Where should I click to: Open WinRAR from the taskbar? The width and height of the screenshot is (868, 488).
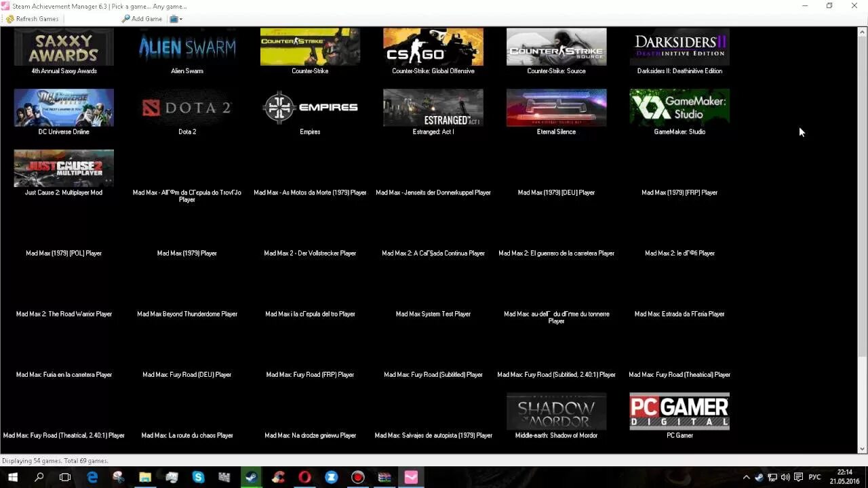tap(384, 477)
